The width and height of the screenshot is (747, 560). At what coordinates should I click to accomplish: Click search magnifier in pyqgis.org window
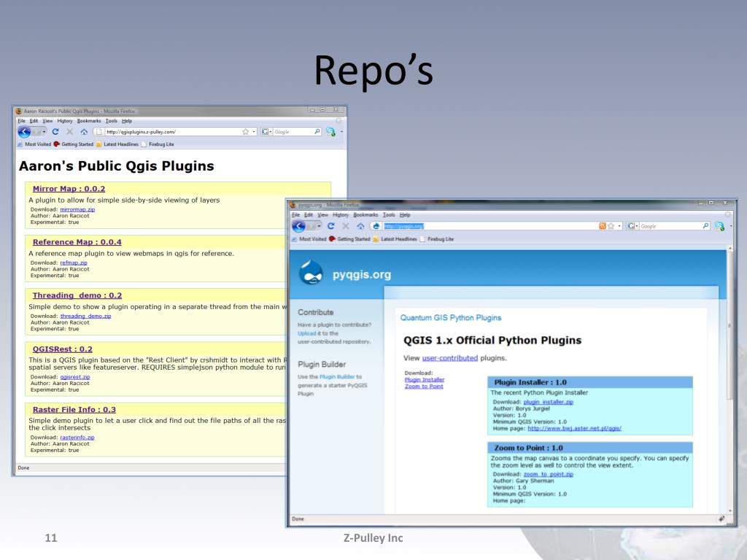(706, 226)
